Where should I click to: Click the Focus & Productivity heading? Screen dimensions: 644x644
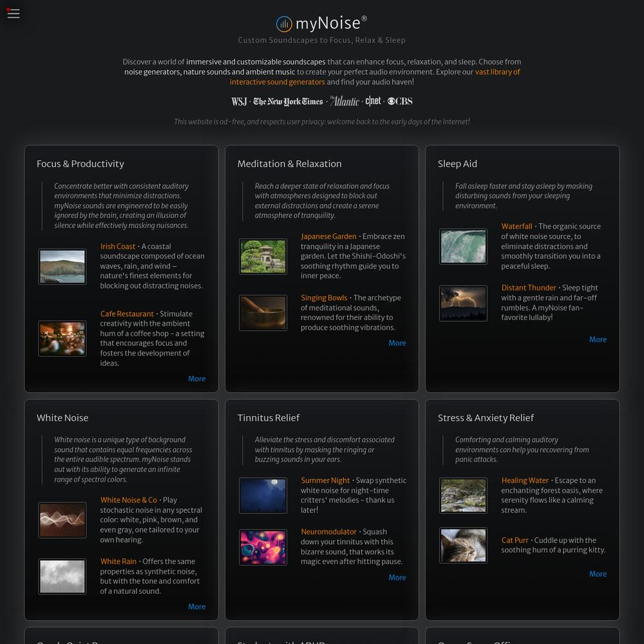pos(80,164)
